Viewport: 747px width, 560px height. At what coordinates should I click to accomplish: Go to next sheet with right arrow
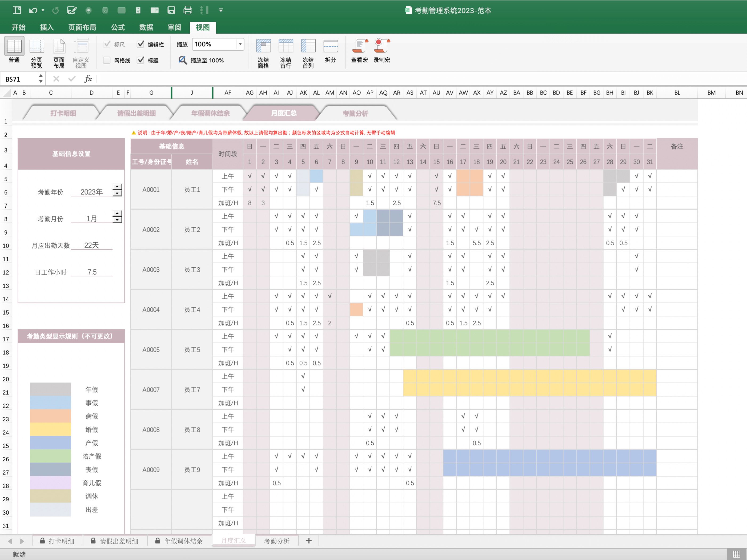[x=22, y=541]
